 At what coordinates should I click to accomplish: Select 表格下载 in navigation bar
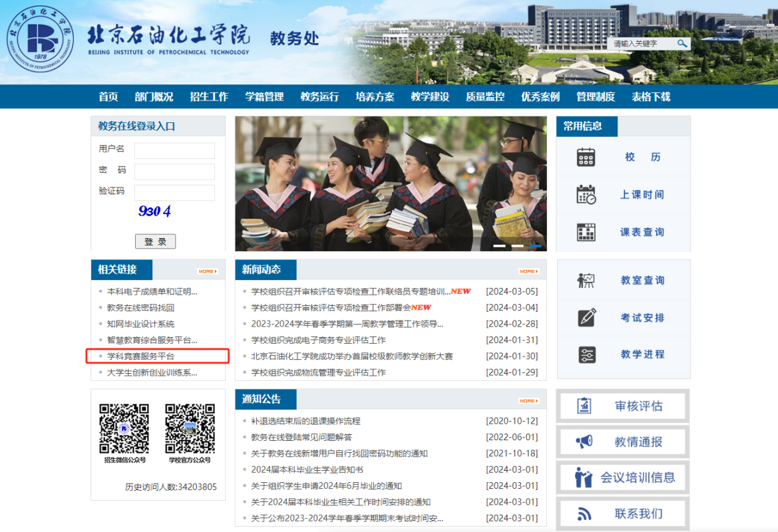[650, 97]
